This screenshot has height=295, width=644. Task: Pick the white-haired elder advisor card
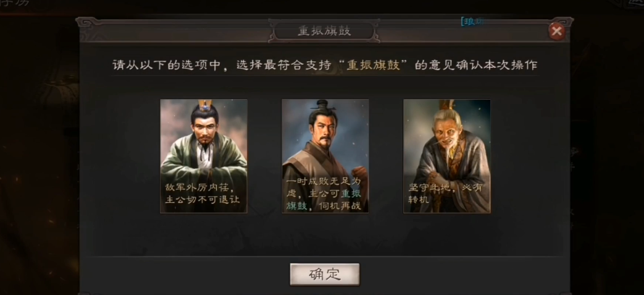447,156
